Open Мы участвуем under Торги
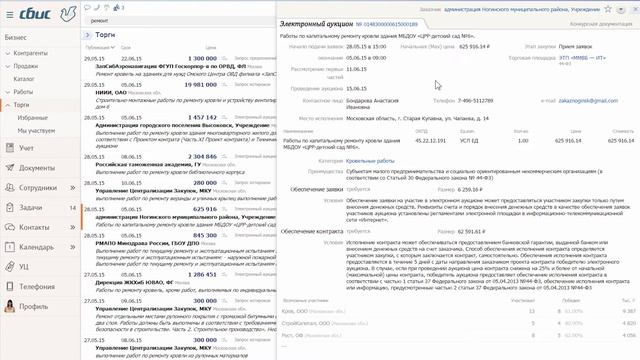640x360 pixels. (x=36, y=131)
